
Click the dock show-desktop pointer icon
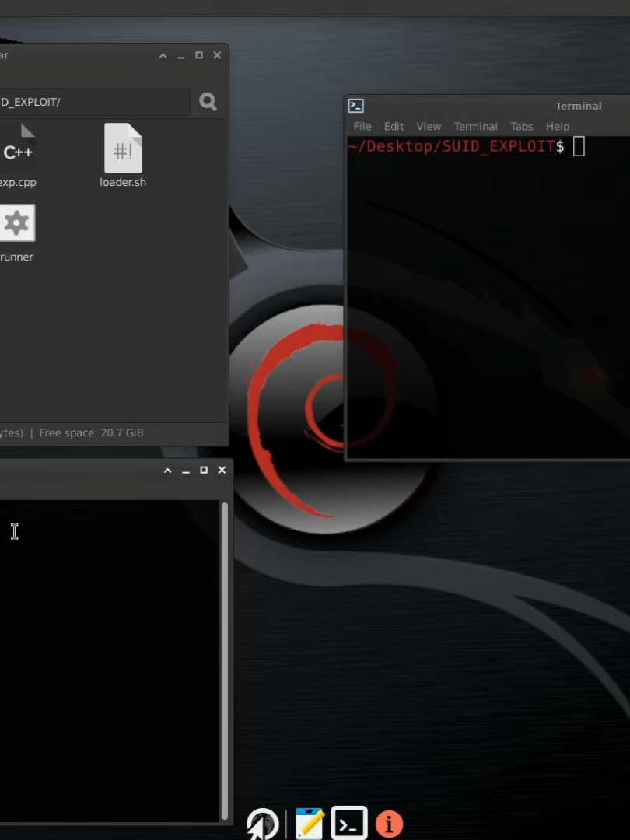coord(263,824)
